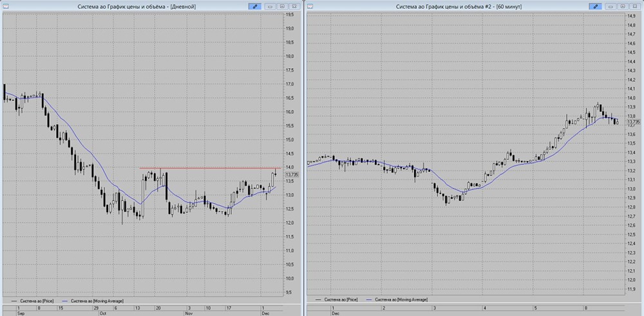644x316 pixels.
Task: Select Система ао [Moving Average] legend in 60-minute chart
Action: [x=397, y=300]
